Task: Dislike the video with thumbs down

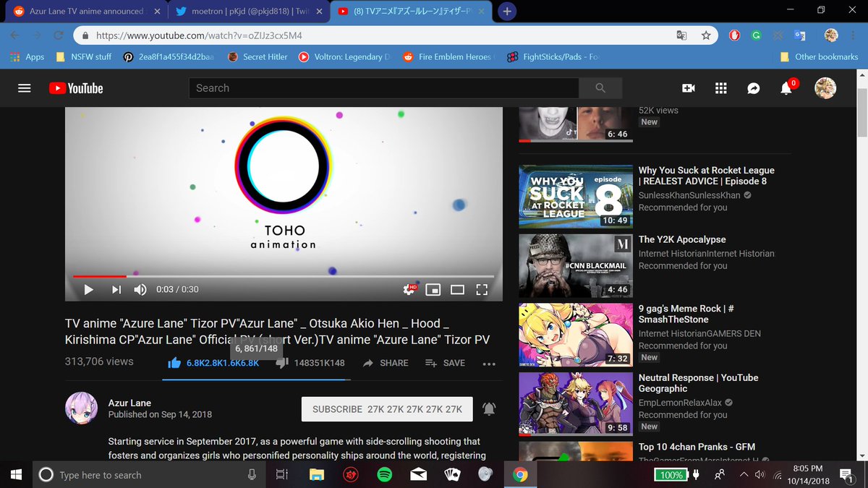Action: (282, 363)
